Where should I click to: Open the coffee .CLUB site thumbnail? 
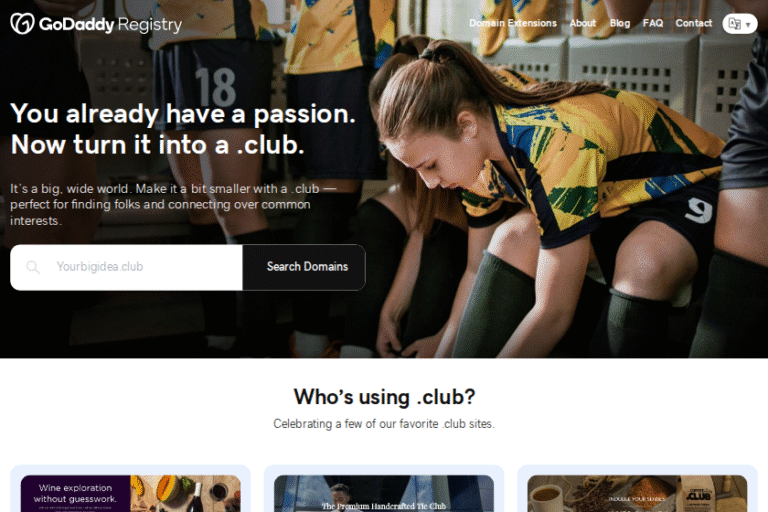point(637,493)
